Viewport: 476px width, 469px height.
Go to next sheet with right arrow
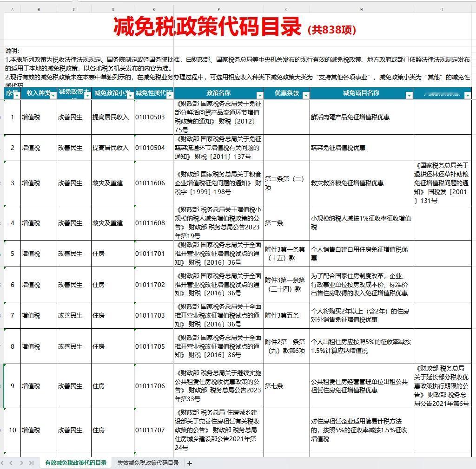tap(21, 463)
